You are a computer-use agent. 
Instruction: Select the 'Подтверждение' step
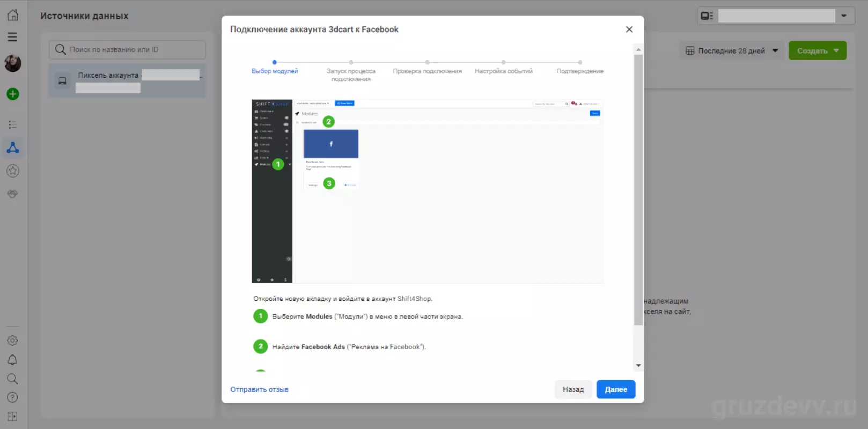tap(580, 68)
